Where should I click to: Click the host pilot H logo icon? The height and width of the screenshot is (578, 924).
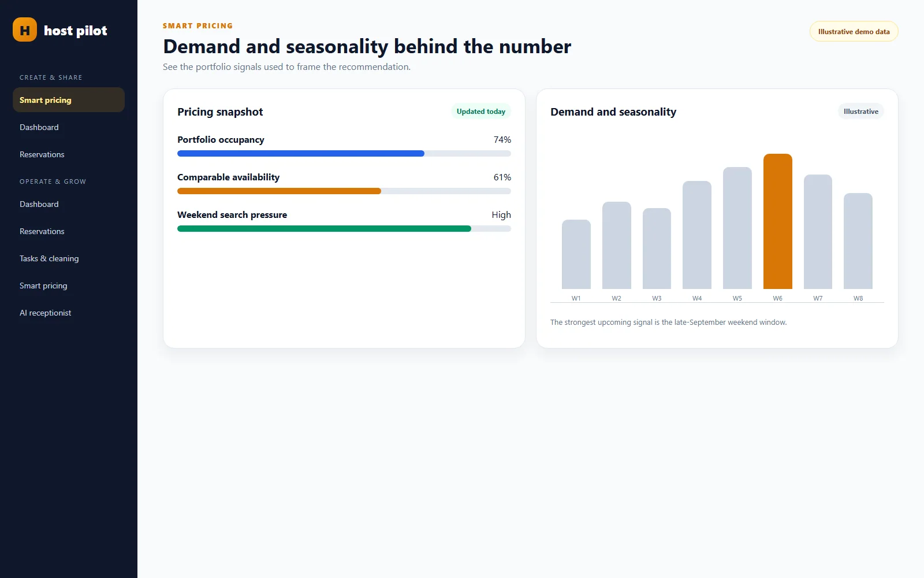click(25, 29)
